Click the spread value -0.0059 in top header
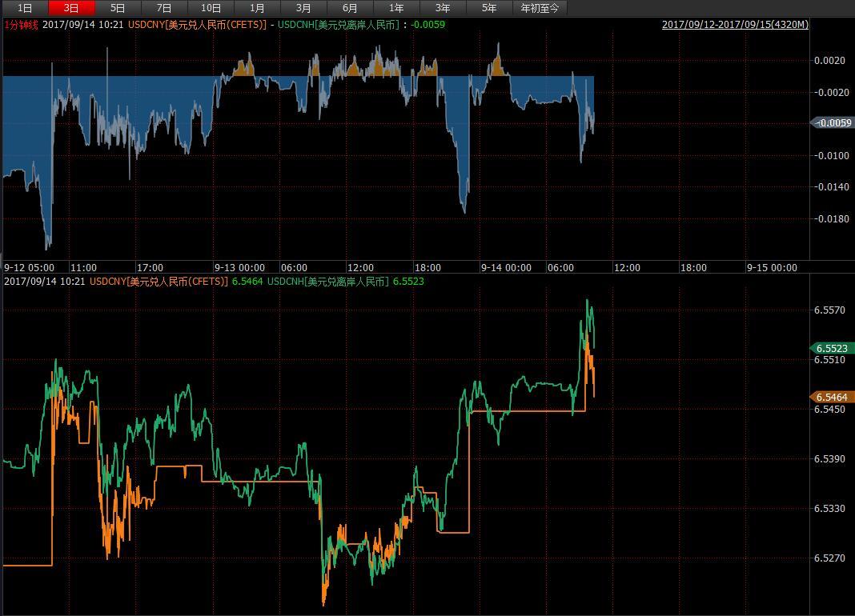Image resolution: width=855 pixels, height=616 pixels. [427, 25]
